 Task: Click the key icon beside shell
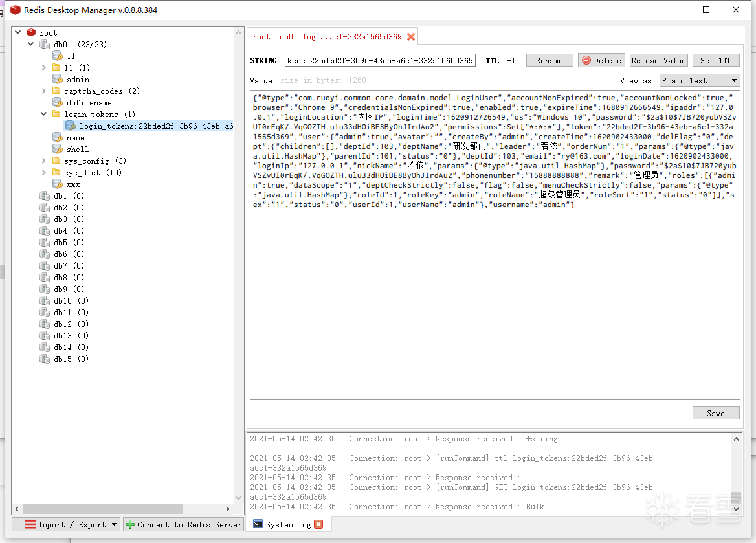click(58, 149)
